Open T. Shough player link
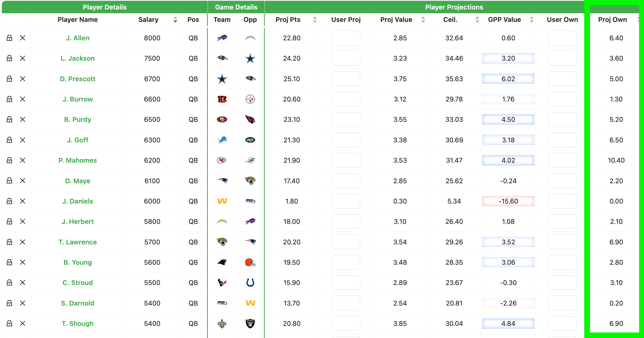The height and width of the screenshot is (338, 644). point(78,323)
